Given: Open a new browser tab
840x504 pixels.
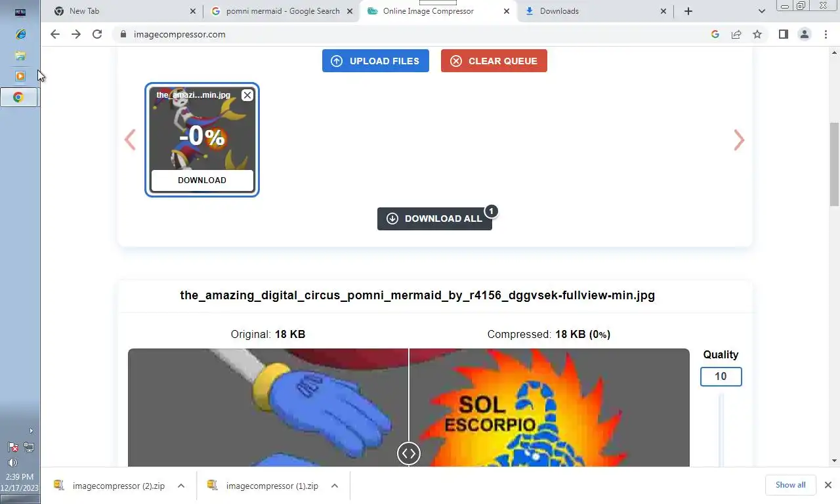Looking at the screenshot, I should [x=688, y=11].
